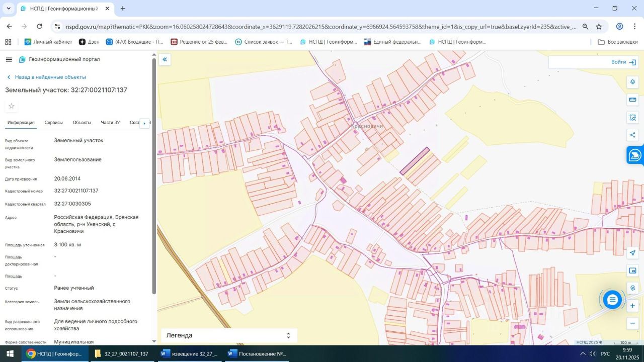Select the ruler measurement tool
This screenshot has width=644, height=362.
[x=632, y=100]
